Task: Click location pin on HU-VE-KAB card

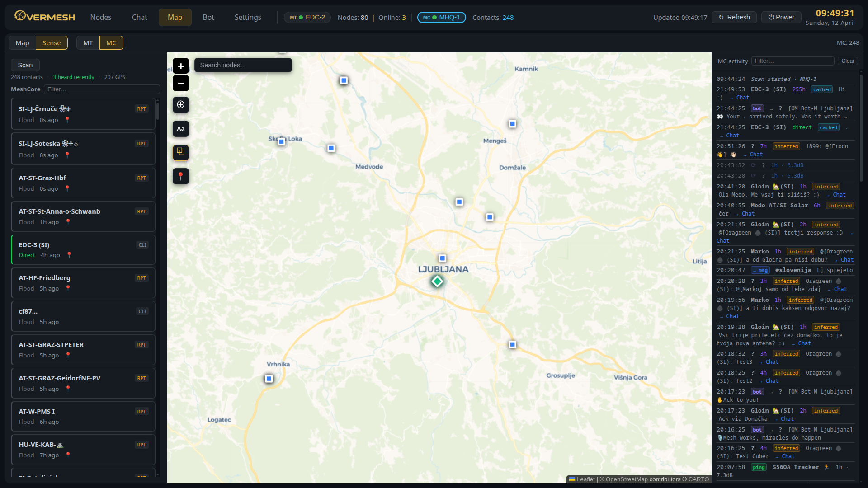Action: pyautogui.click(x=68, y=455)
